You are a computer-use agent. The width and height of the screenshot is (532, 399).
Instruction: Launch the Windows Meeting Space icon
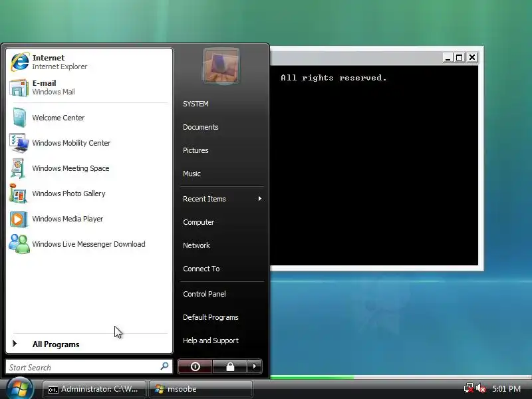18,168
